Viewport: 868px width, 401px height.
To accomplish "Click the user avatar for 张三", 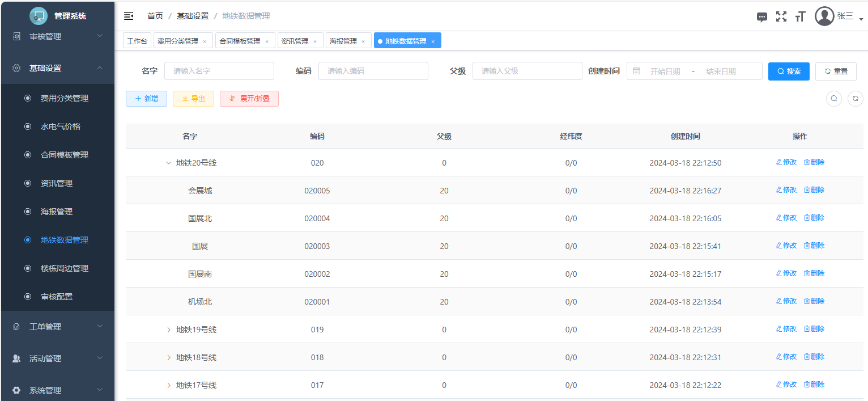I will (824, 16).
